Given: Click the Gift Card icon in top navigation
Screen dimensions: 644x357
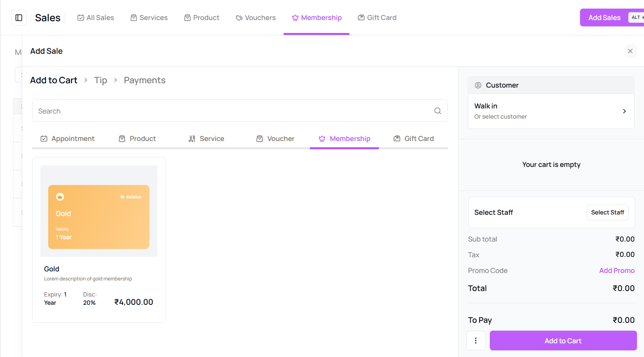Looking at the screenshot, I should [361, 18].
